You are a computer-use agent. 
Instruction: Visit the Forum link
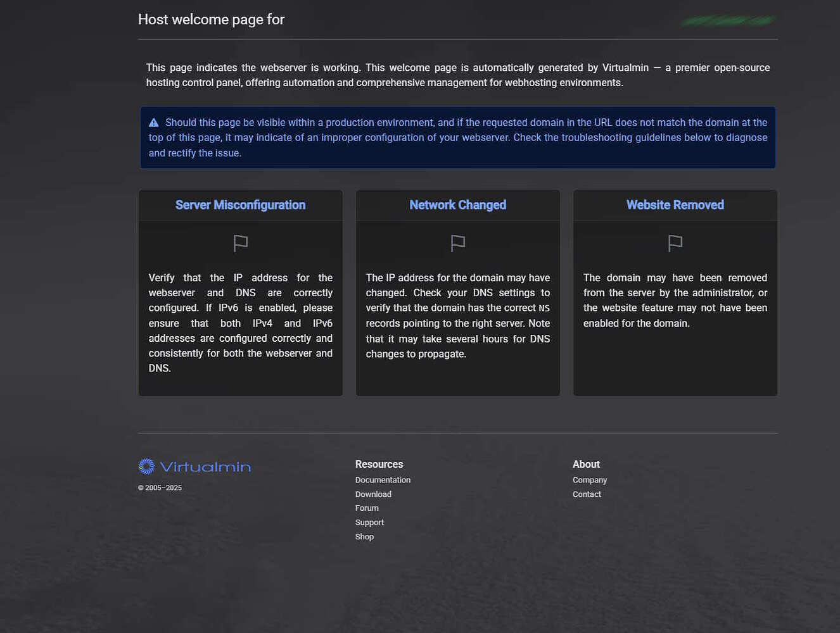367,508
